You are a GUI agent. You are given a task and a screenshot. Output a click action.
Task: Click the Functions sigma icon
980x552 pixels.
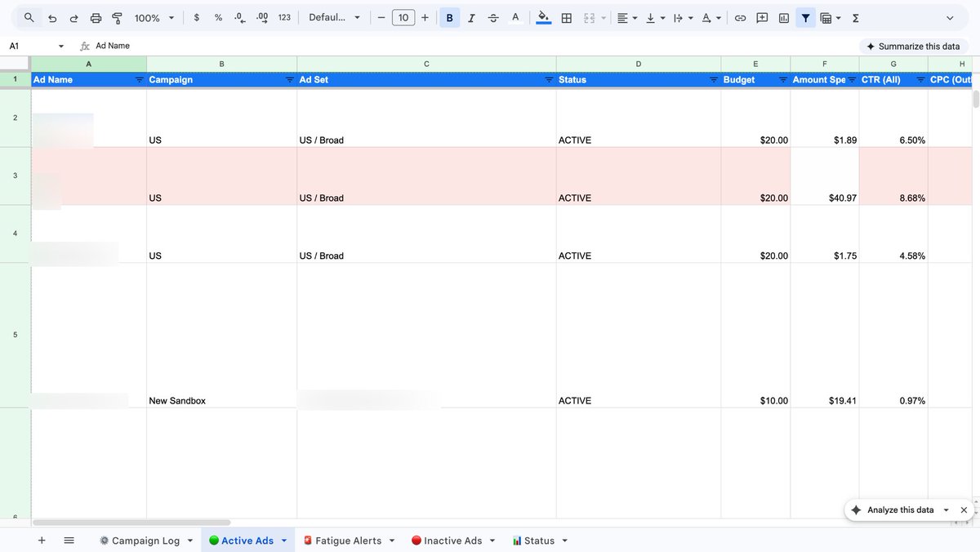855,17
